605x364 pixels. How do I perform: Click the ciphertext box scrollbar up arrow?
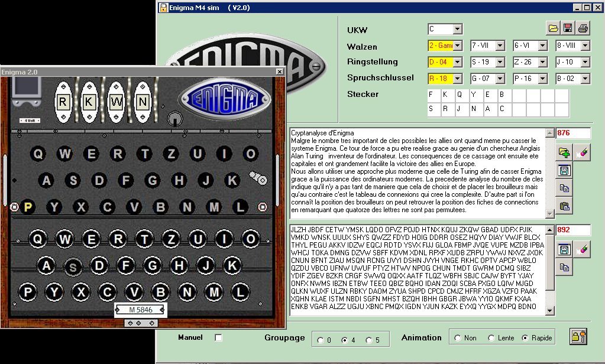click(550, 230)
